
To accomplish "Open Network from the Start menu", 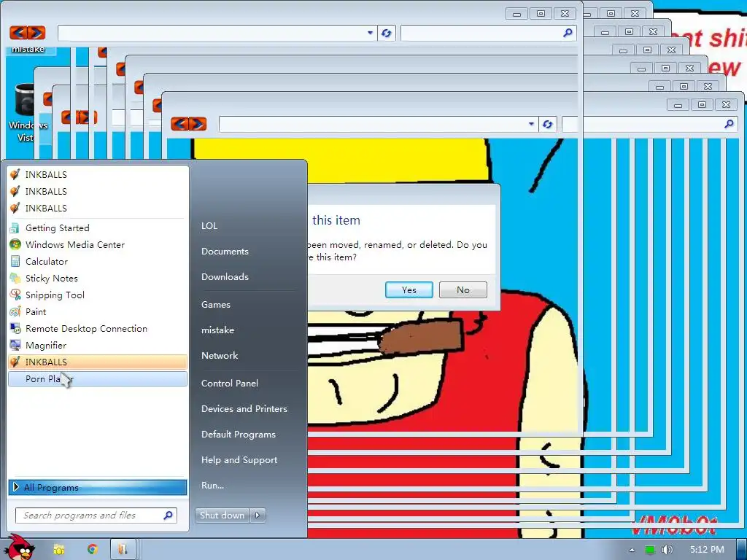I will pos(220,355).
